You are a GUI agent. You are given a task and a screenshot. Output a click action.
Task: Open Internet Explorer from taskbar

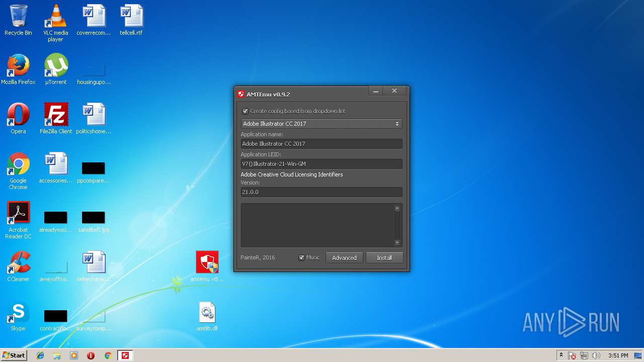coord(40,355)
